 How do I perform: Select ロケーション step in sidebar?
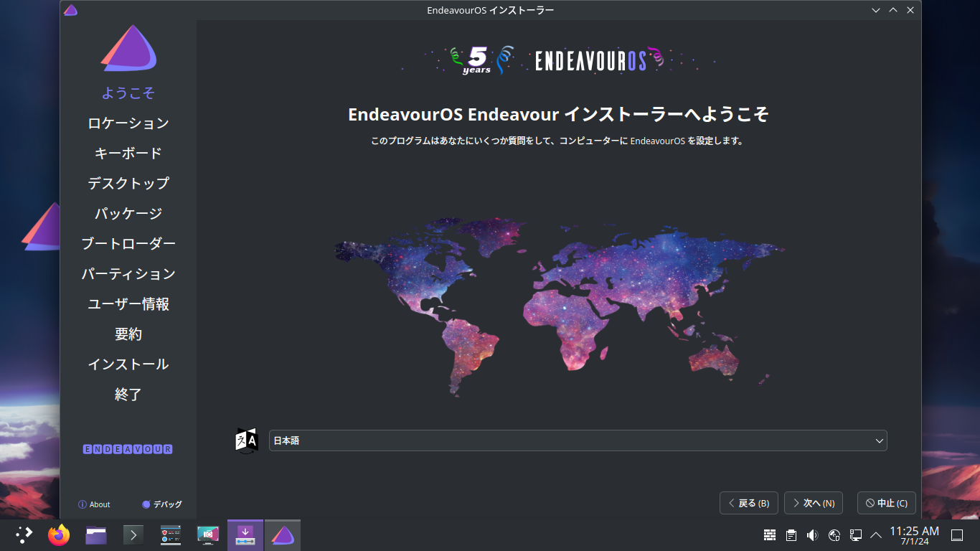128,123
